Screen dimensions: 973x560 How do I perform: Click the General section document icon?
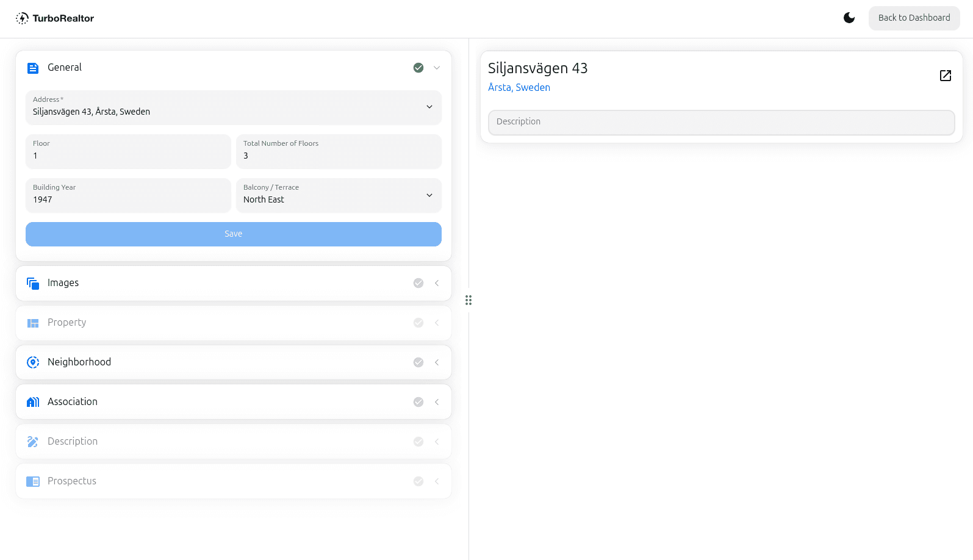click(x=33, y=68)
